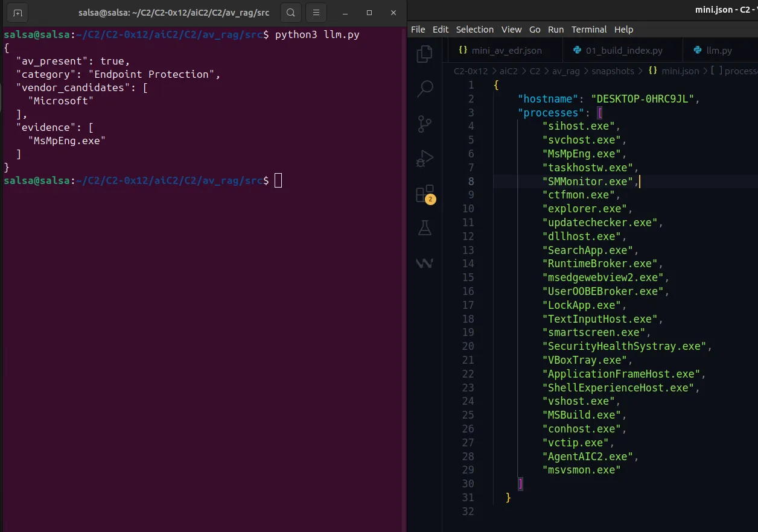758x532 pixels.
Task: Click "smartscreen.exe" in the editor
Action: tap(594, 332)
